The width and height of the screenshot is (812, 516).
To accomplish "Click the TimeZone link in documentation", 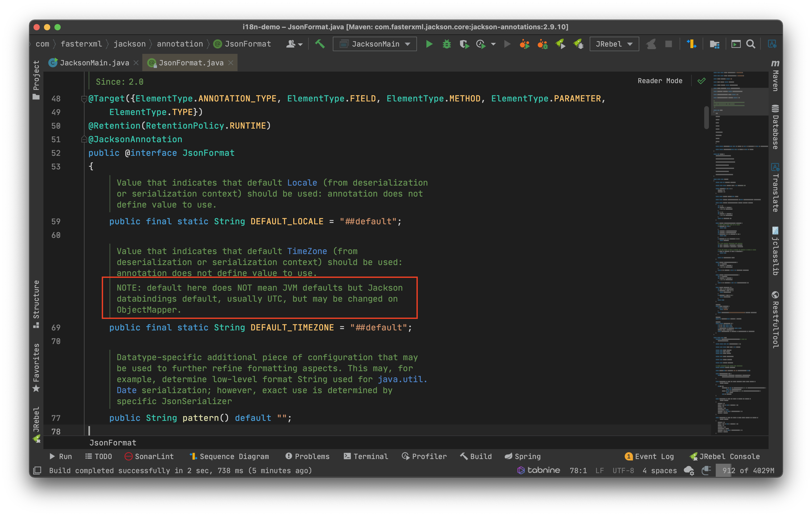I will pos(307,251).
